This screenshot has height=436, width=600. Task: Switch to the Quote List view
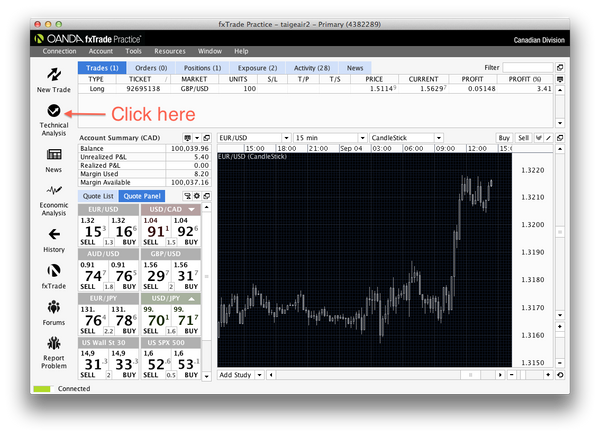click(100, 197)
